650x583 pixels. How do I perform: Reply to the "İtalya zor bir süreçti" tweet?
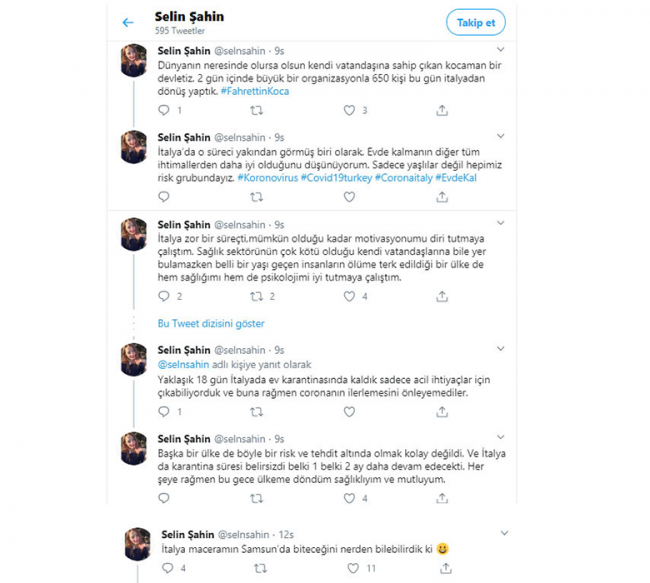pos(164,296)
